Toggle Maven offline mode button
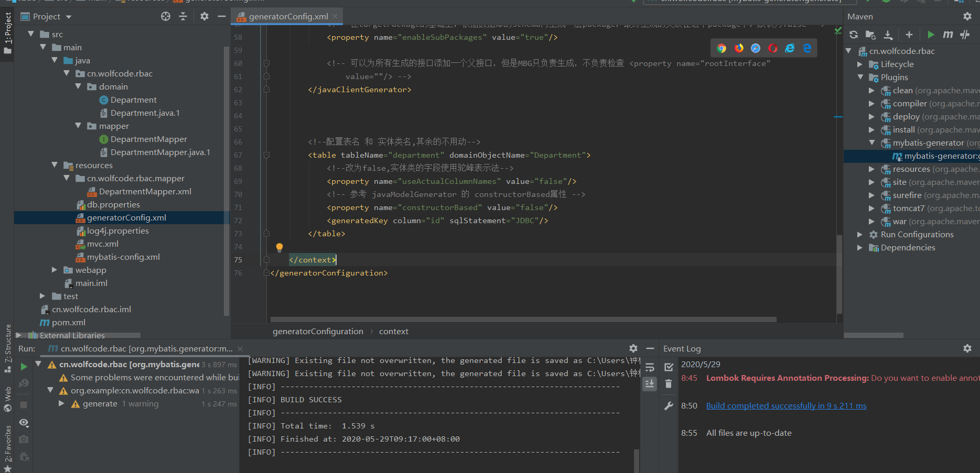Viewport: 980px width, 473px height. [965, 35]
